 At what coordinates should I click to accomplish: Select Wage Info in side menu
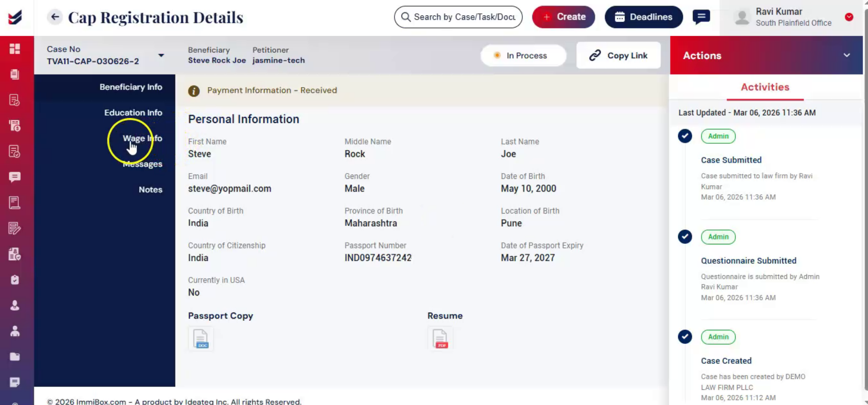pyautogui.click(x=142, y=138)
